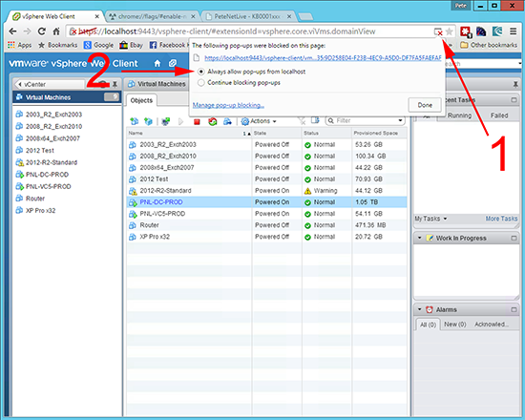This screenshot has height=420, width=525.
Task: Click the export list icon beside Filter
Action: point(315,120)
